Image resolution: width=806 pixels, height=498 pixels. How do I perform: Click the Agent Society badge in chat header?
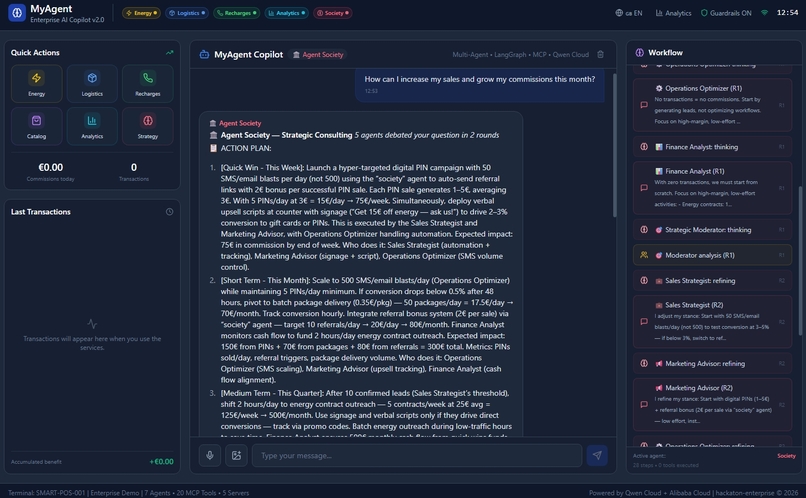[x=318, y=54]
